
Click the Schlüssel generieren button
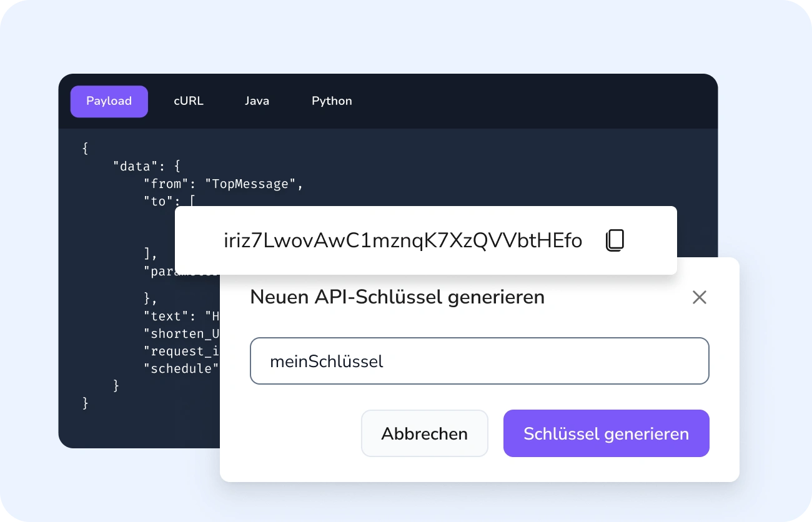[606, 433]
